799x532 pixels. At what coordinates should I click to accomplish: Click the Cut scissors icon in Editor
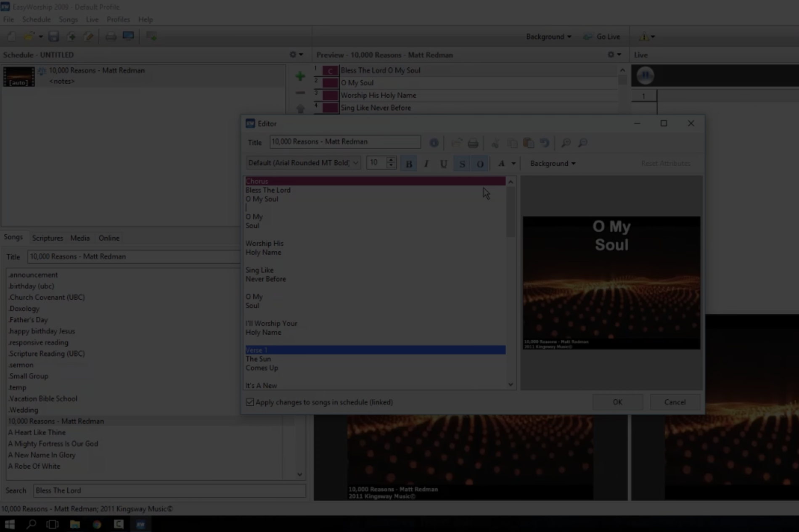tap(495, 143)
